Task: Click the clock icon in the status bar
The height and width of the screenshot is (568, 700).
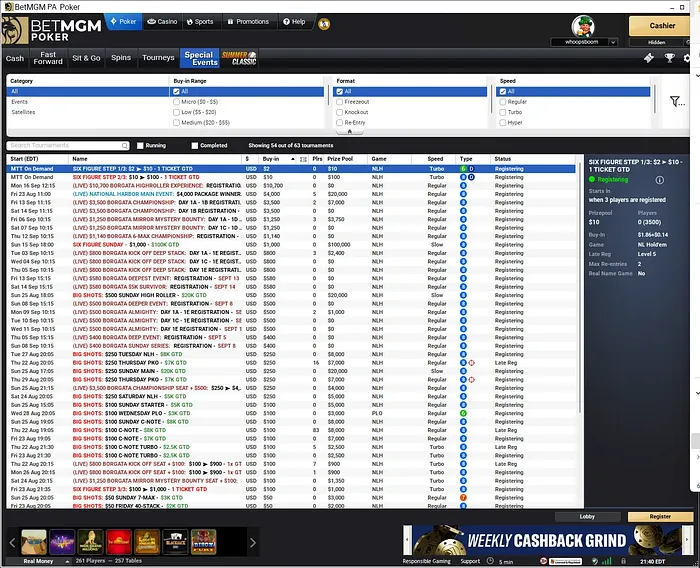Action: [x=490, y=561]
